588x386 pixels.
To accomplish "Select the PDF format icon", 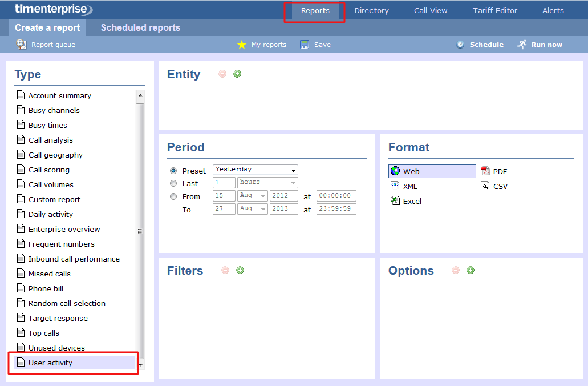I will [x=485, y=171].
